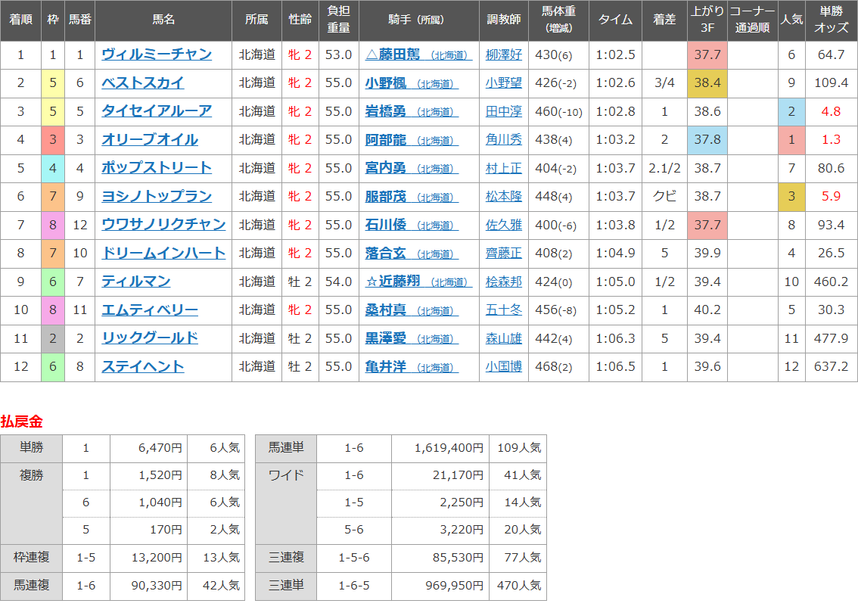The height and width of the screenshot is (616, 858).
Task: Select trainer 角川秀 link
Action: coord(503,140)
